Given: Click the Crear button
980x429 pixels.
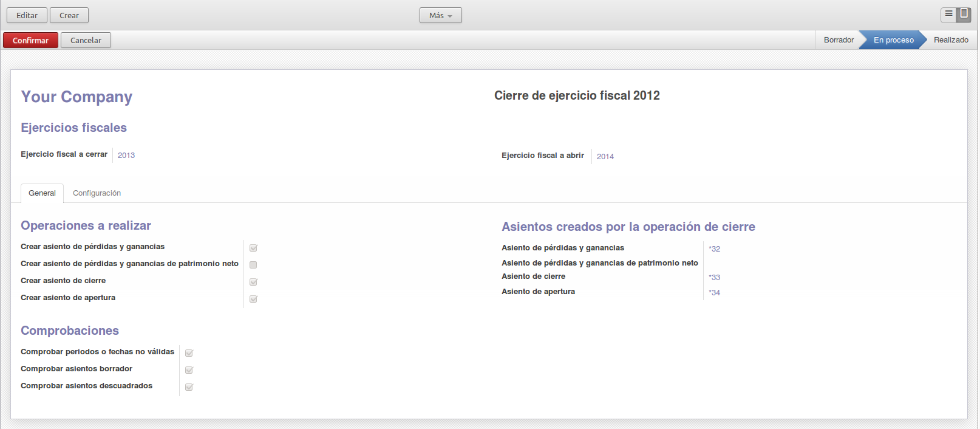Looking at the screenshot, I should (x=69, y=15).
